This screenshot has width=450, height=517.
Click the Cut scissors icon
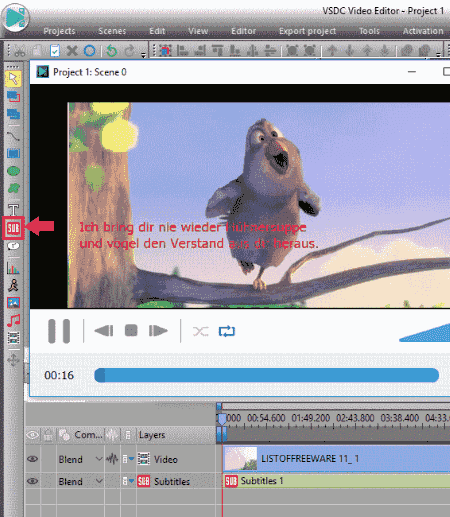click(20, 51)
